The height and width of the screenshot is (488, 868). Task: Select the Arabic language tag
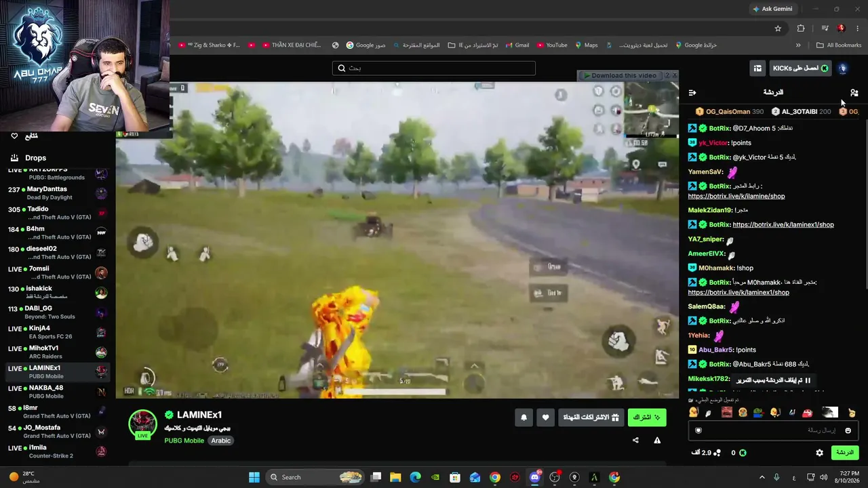point(221,441)
